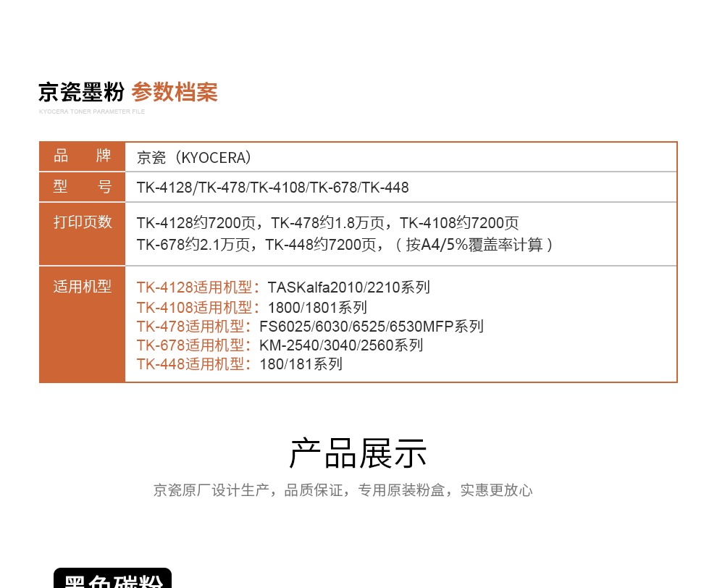Click the TK-4108适用机型 1800/1801系列 line

pos(252,308)
